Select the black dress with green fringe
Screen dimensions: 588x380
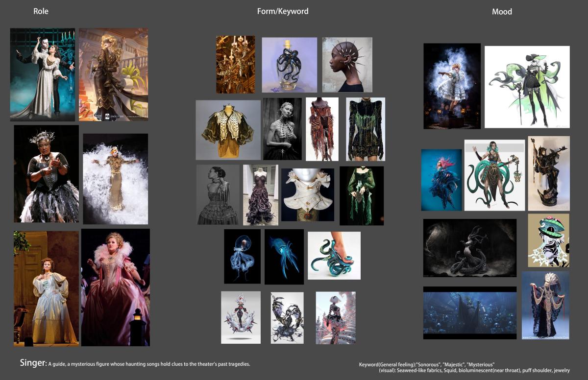pyautogui.click(x=365, y=129)
